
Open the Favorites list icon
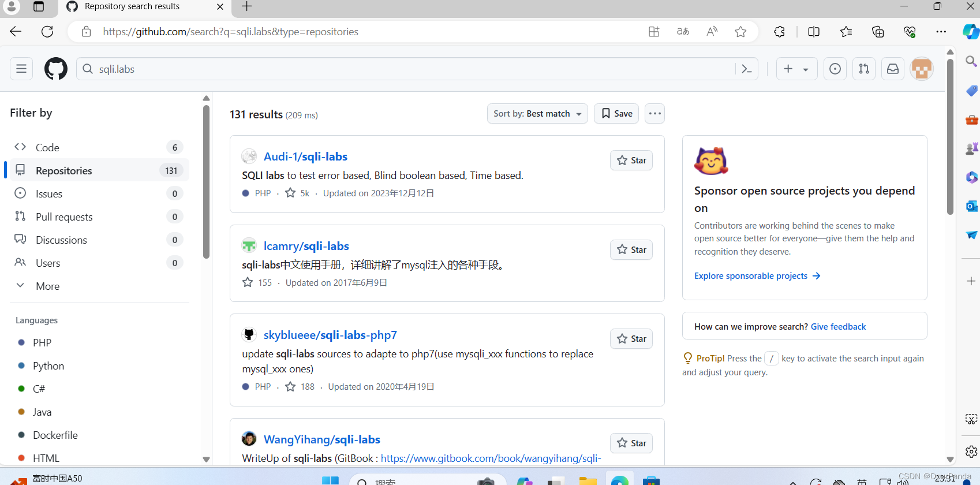click(846, 32)
